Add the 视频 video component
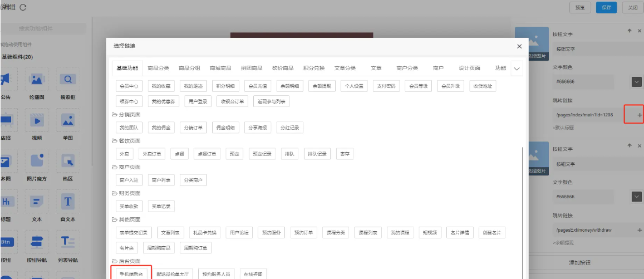The height and width of the screenshot is (279, 644). coord(37,120)
